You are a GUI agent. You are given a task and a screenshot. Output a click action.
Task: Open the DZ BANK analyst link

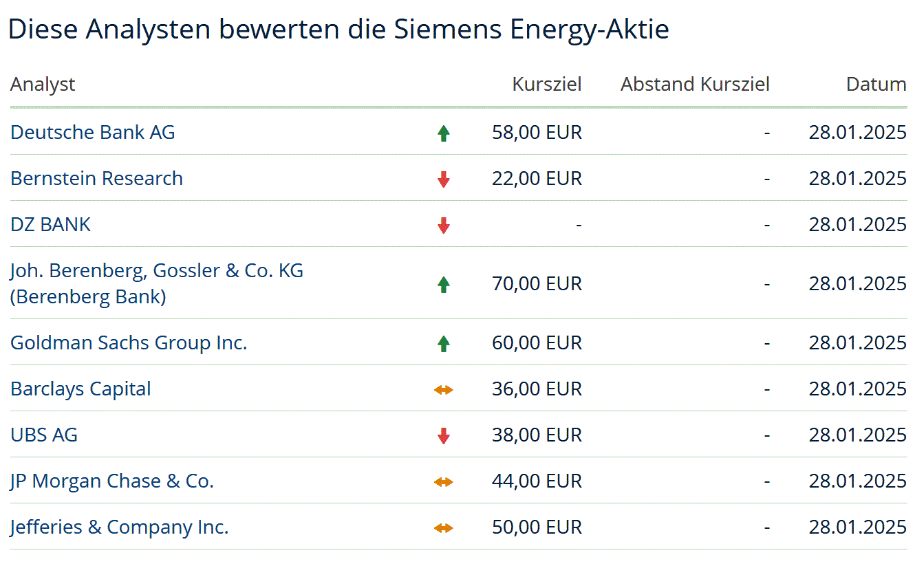[x=50, y=224]
